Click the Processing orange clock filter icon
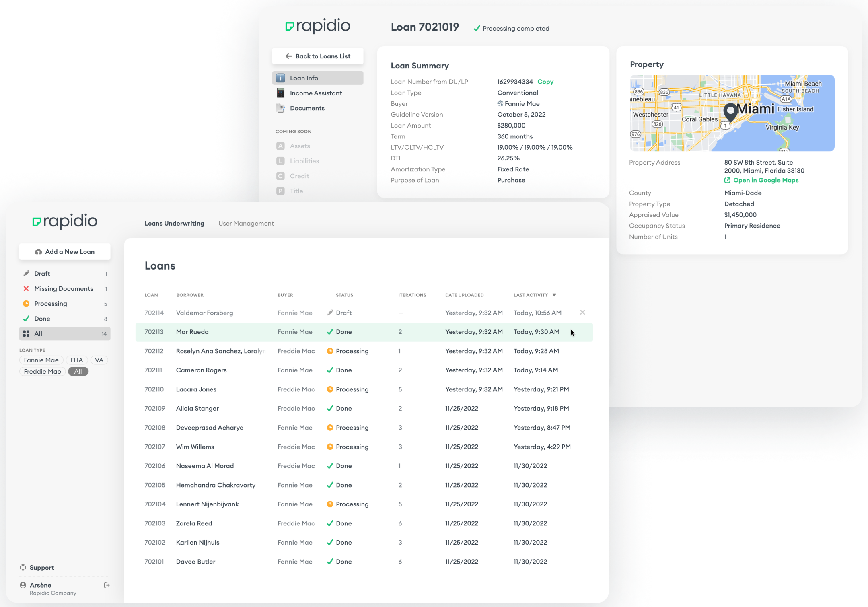 click(x=26, y=304)
